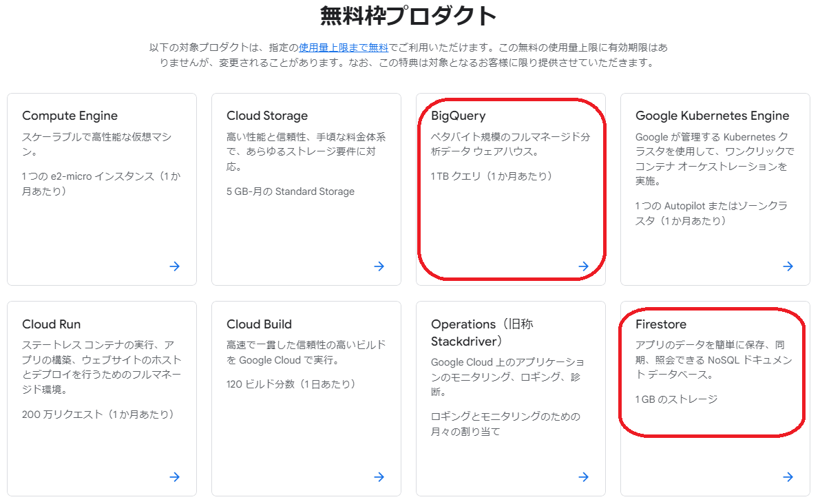
Task: Click Firestore description 'アプリのデータを簡単に保存'
Action: coord(704,345)
